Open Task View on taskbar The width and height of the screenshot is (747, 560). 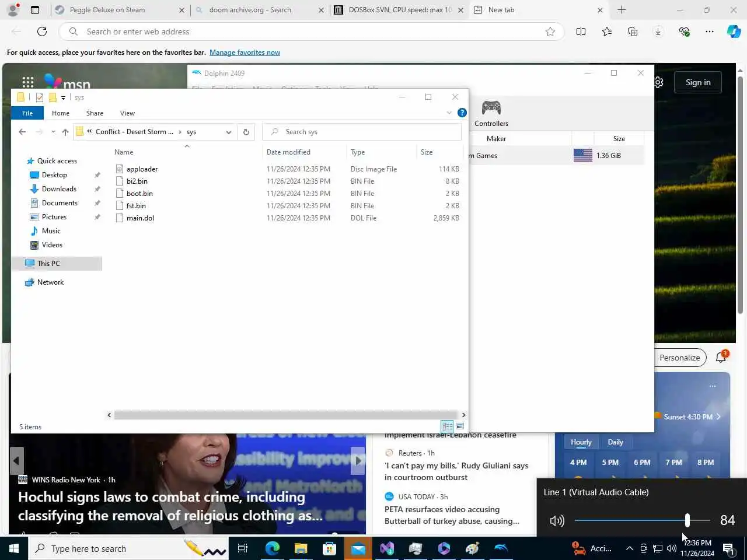[243, 548]
